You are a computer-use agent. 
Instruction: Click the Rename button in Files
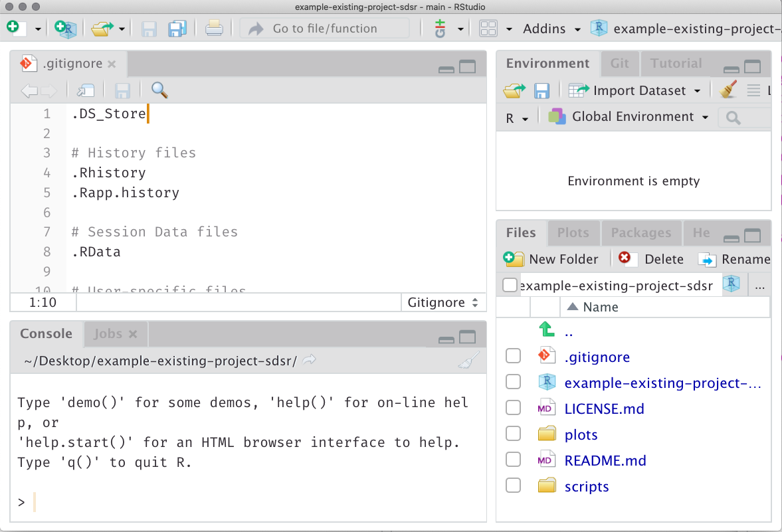pyautogui.click(x=735, y=259)
